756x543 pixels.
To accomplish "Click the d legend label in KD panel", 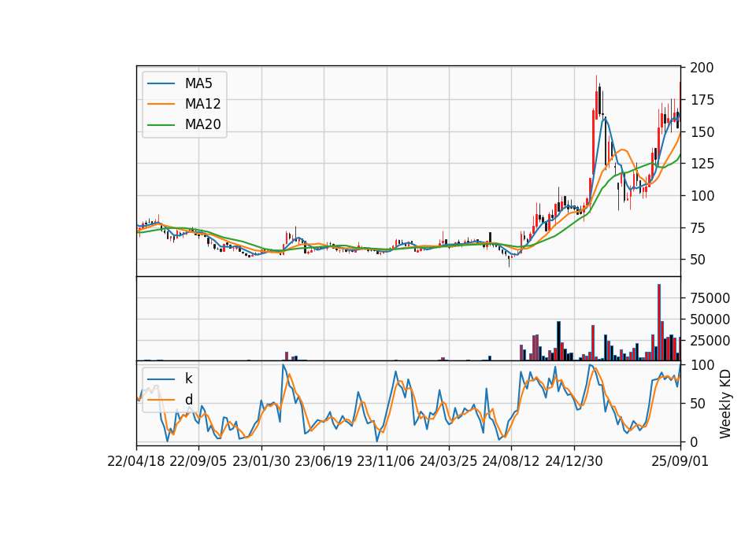I will (x=189, y=400).
